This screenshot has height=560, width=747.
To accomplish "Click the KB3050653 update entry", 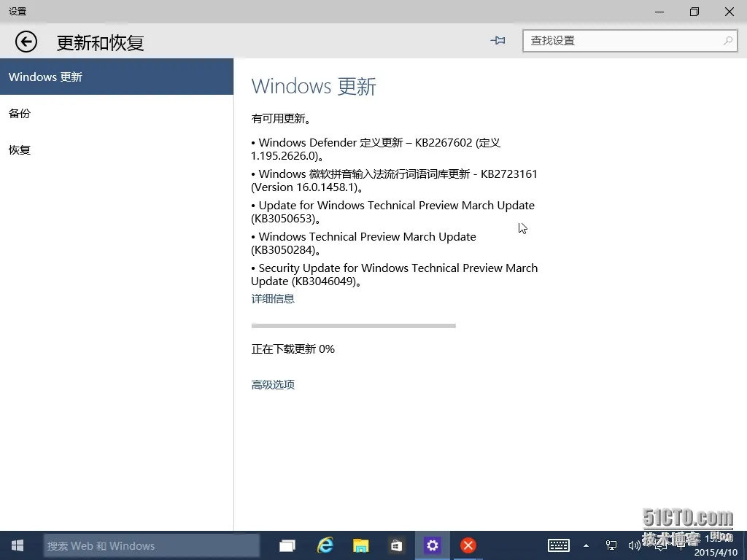I will click(x=393, y=212).
